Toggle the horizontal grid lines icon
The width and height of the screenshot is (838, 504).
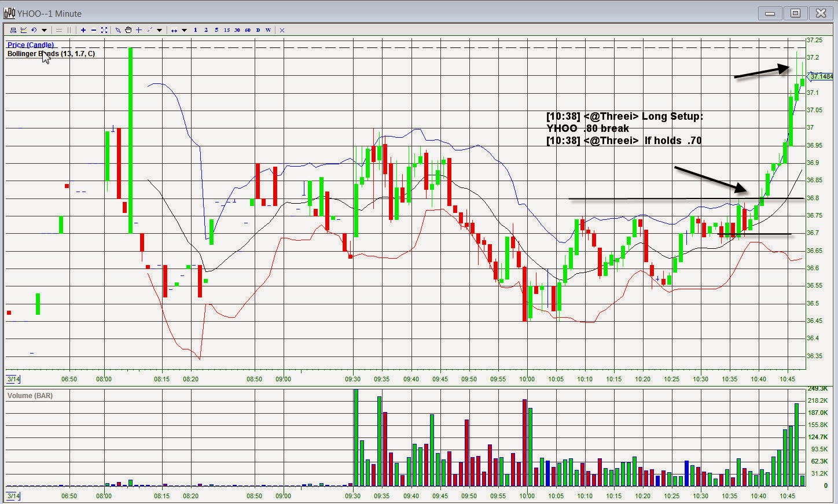click(x=58, y=30)
